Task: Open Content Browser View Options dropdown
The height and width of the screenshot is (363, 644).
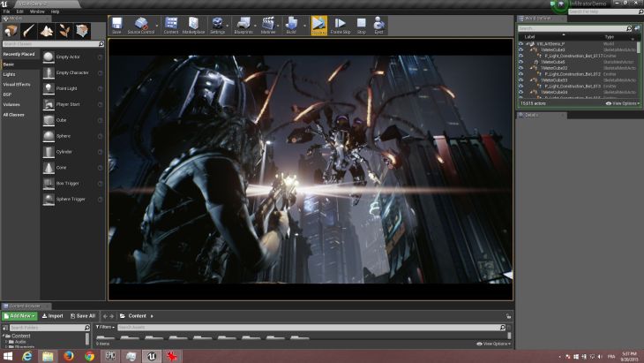Action: 493,344
